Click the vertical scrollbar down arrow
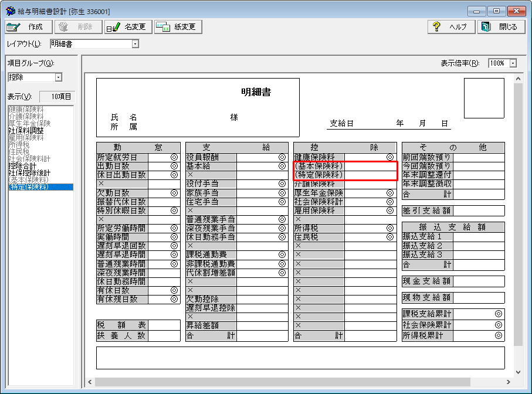Viewport: 532px width, 394px height. pyautogui.click(x=517, y=372)
